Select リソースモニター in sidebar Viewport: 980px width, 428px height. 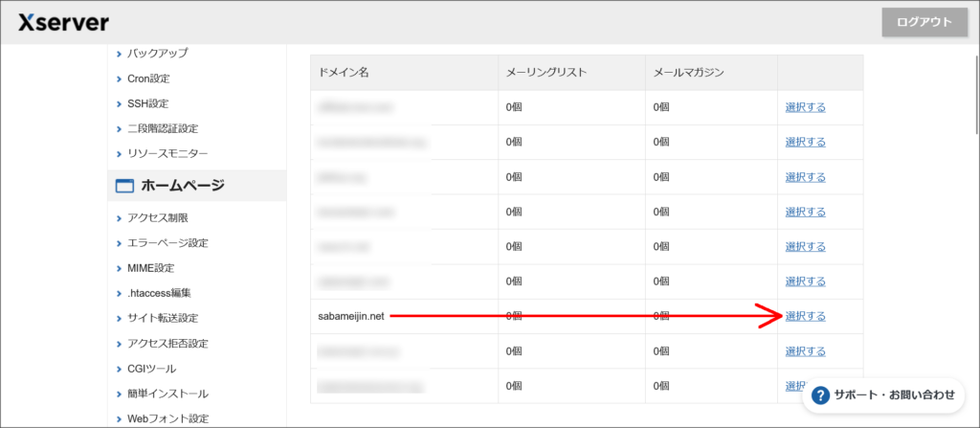click(167, 153)
